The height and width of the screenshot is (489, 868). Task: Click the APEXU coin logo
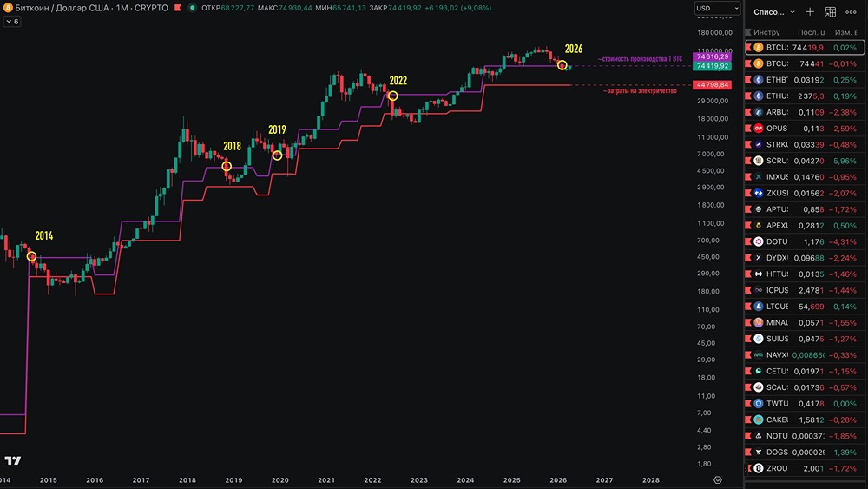[x=759, y=226]
